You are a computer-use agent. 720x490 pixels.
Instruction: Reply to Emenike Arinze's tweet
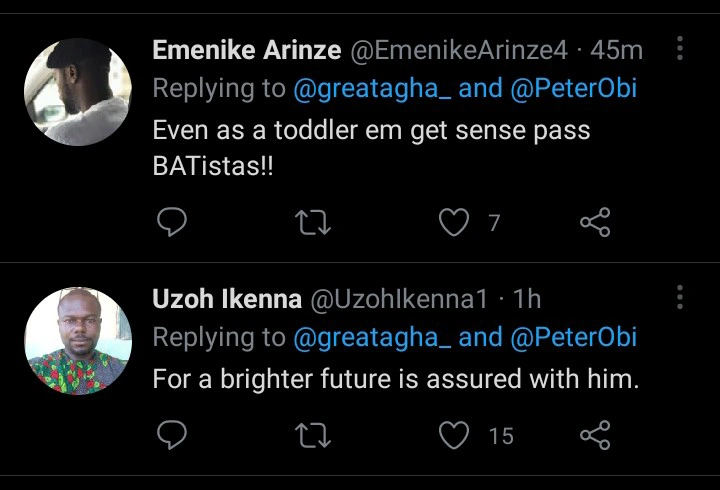(173, 223)
